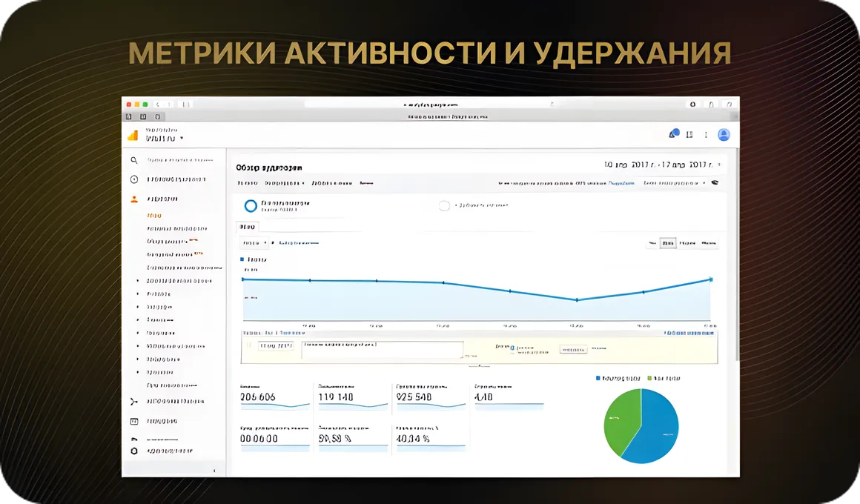Click the Safari address bar

pos(431,105)
